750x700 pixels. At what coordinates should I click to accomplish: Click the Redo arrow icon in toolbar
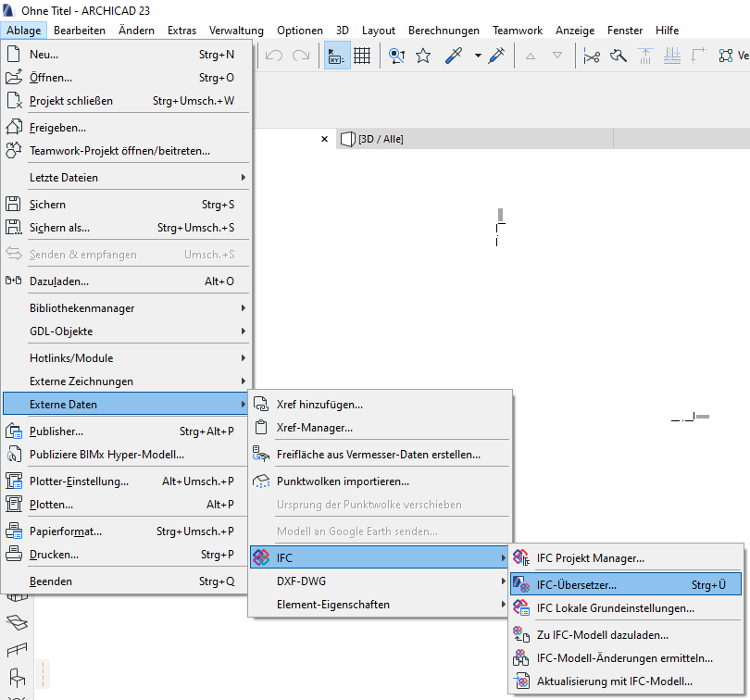[x=301, y=56]
